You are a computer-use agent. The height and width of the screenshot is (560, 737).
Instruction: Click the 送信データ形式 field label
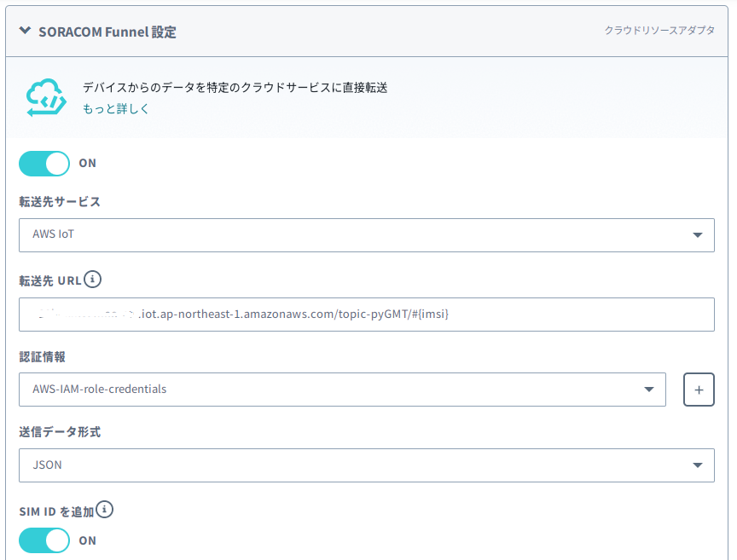coord(60,432)
